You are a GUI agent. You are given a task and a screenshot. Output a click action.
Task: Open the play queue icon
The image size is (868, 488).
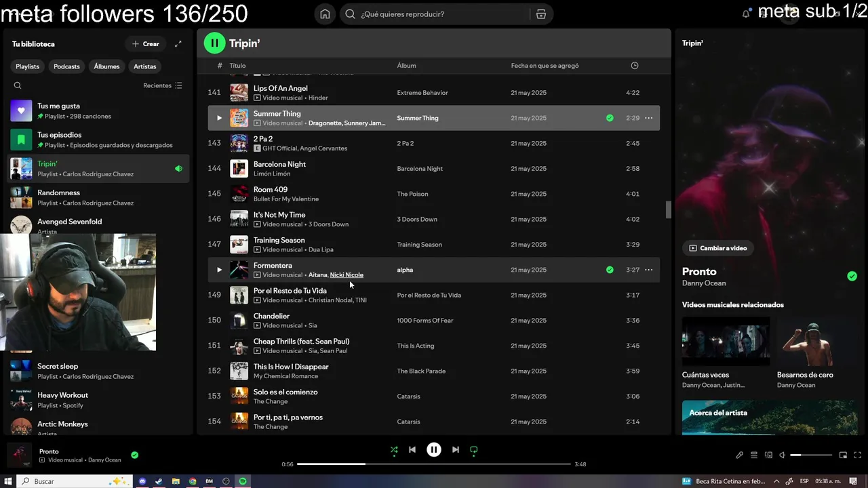(754, 455)
